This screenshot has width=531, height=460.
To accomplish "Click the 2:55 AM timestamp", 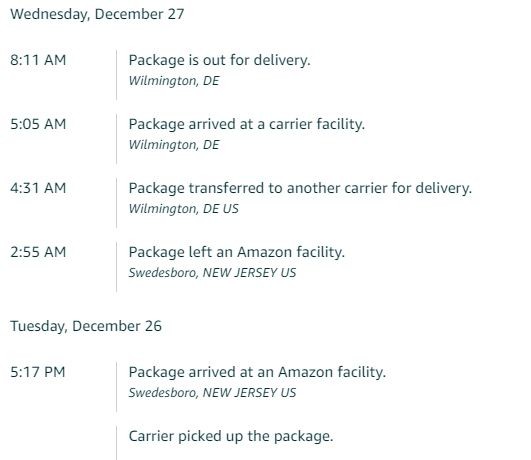I will point(38,252).
